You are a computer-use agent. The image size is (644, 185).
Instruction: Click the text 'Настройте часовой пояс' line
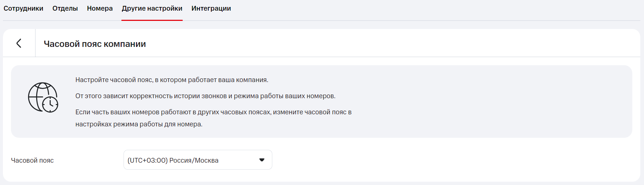[172, 80]
